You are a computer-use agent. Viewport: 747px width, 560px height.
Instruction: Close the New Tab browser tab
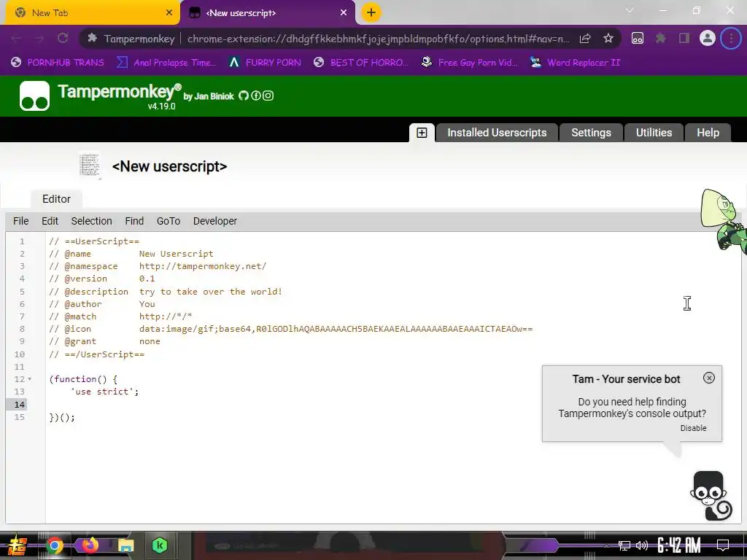[x=169, y=12]
